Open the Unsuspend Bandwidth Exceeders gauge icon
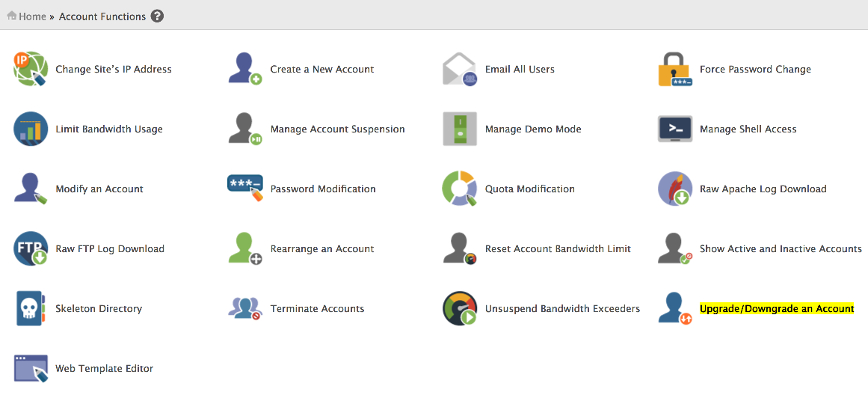 (x=459, y=308)
